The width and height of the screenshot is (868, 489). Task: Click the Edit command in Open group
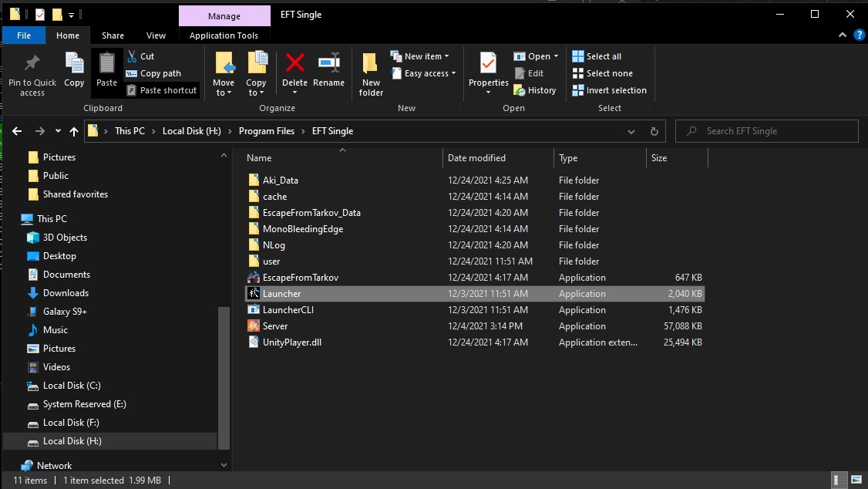530,73
